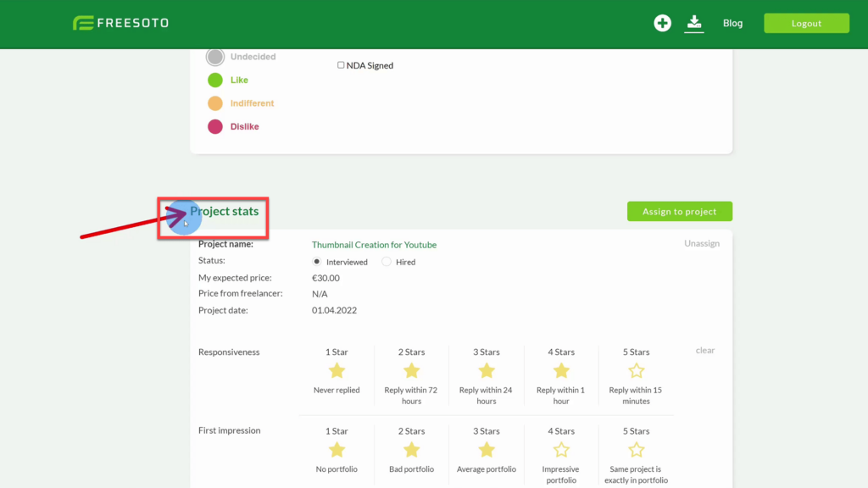Click the N/A freelancer price value
This screenshot has height=488, width=868.
coord(320,294)
